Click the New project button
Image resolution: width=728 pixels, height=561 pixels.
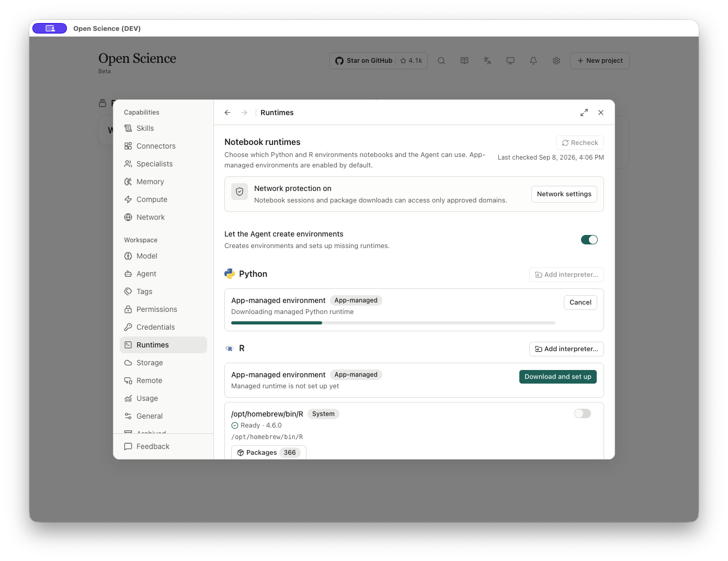pos(600,61)
